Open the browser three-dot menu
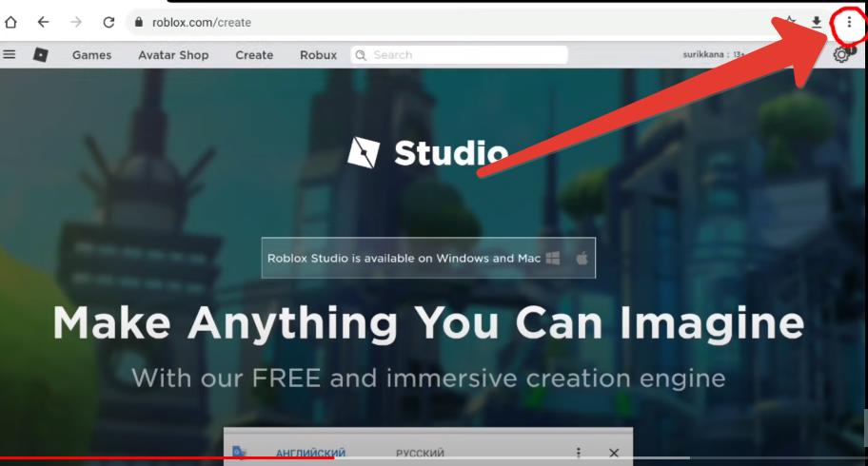 849,22
